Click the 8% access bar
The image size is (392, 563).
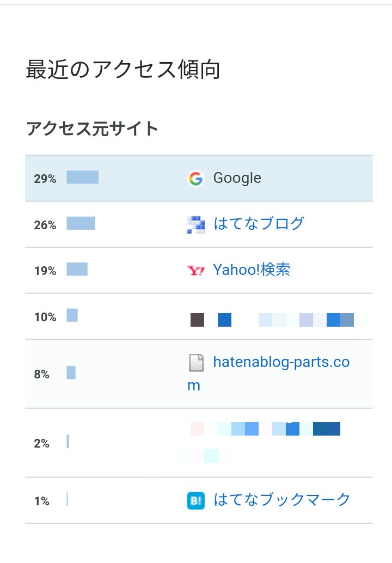click(x=71, y=372)
